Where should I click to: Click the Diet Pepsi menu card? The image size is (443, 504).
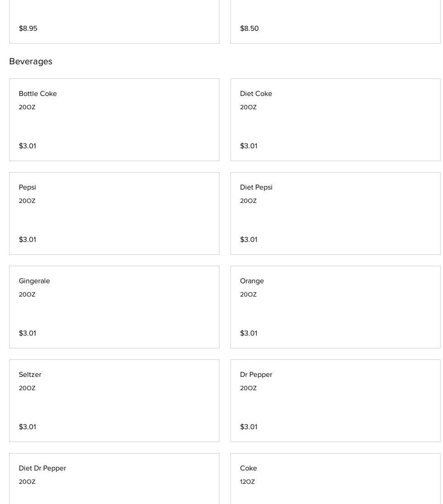coord(335,213)
